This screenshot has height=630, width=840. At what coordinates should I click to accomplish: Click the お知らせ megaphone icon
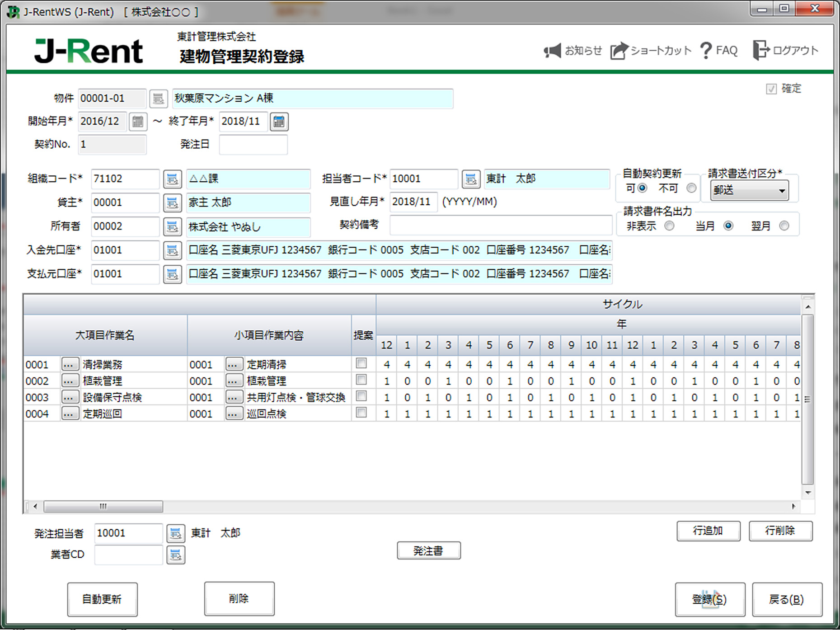pos(552,50)
